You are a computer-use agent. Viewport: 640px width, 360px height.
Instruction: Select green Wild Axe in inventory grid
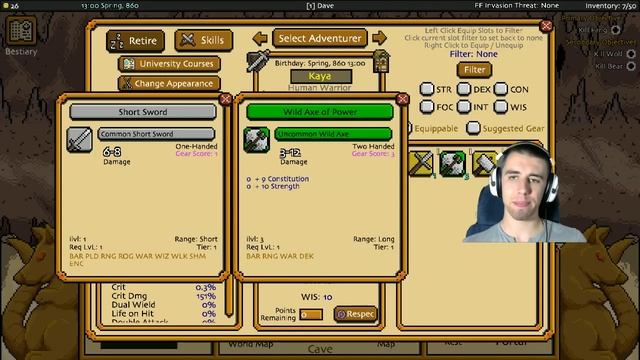[452, 164]
